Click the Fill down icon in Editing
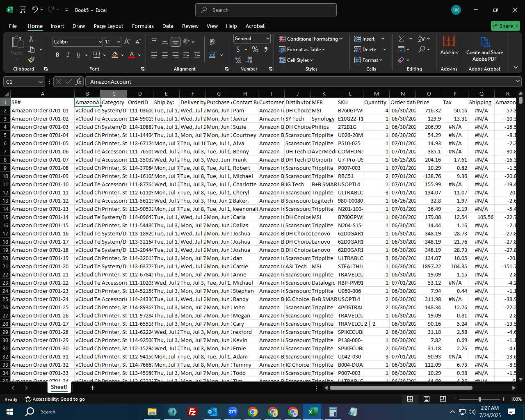The image size is (525, 420). [x=401, y=49]
